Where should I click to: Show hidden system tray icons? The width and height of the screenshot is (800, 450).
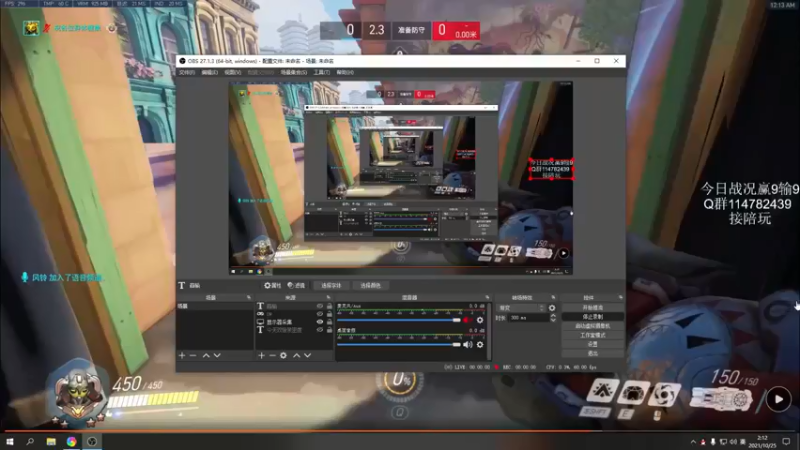[693, 442]
